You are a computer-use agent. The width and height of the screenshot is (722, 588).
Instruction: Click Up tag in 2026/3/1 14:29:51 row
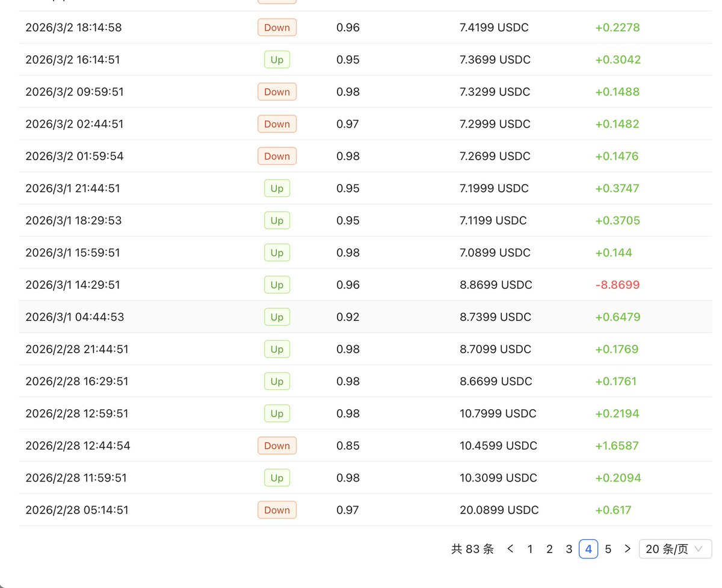277,285
